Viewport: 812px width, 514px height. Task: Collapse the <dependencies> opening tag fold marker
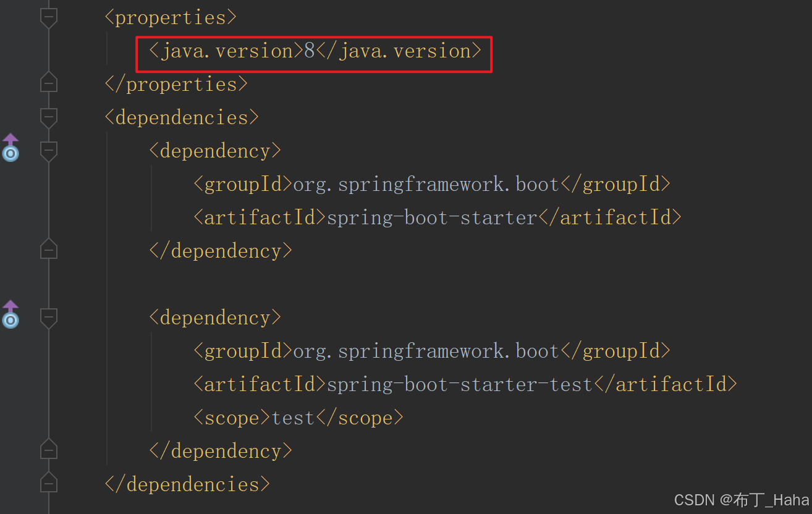click(49, 117)
